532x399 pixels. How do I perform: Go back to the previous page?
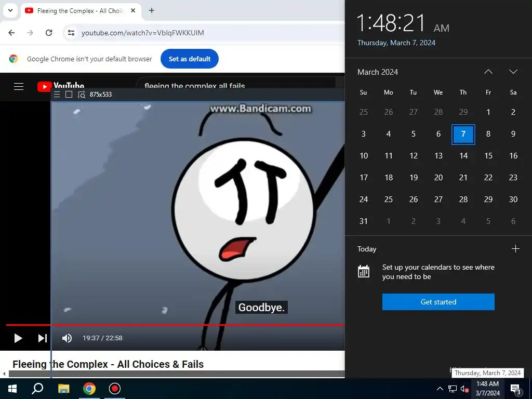11,33
